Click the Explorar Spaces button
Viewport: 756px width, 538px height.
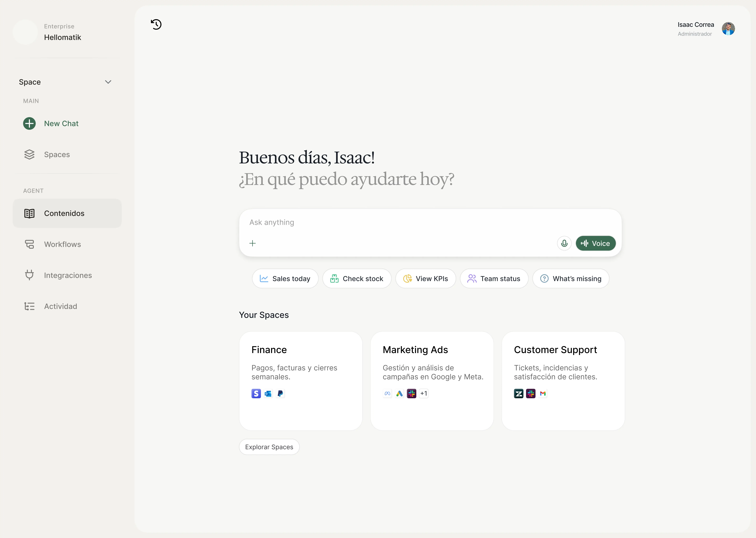tap(269, 447)
